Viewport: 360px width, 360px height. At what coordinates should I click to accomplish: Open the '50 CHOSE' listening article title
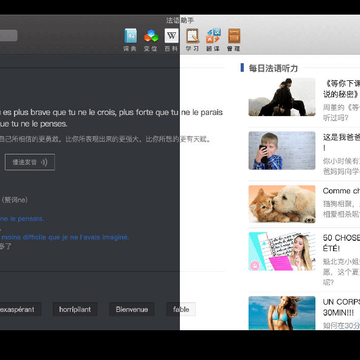click(x=341, y=243)
